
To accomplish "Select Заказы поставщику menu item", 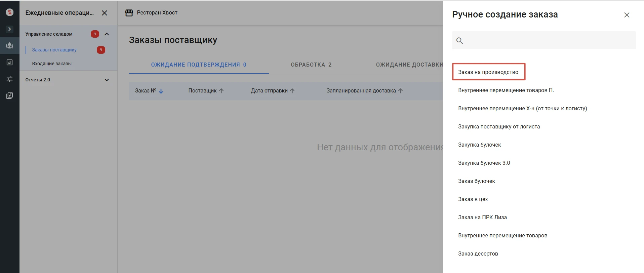I will [54, 50].
